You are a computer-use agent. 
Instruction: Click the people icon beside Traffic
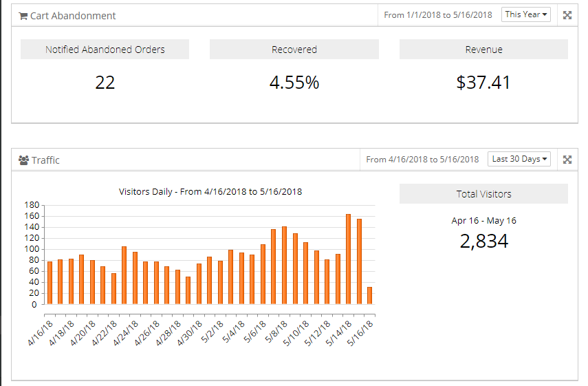coord(23,160)
